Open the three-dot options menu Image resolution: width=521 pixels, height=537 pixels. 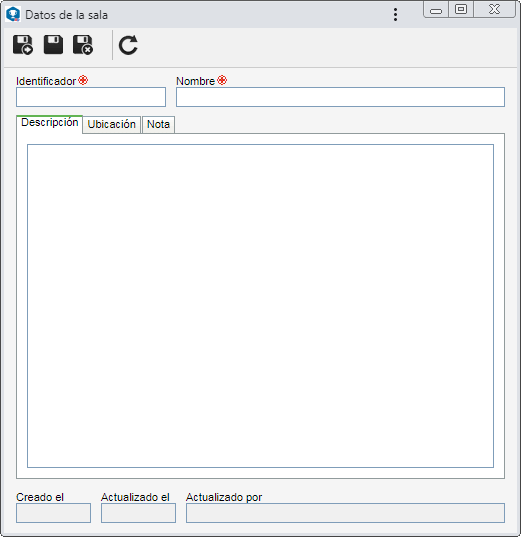[396, 15]
